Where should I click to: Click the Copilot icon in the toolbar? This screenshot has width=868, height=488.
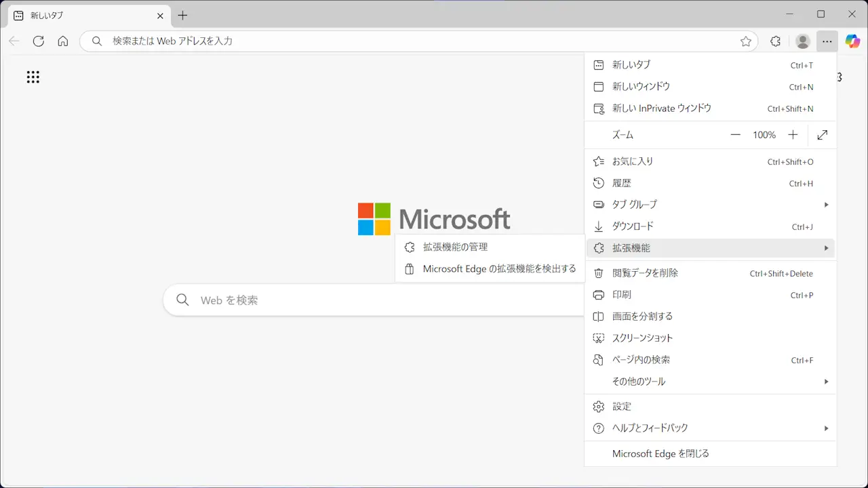pyautogui.click(x=852, y=41)
